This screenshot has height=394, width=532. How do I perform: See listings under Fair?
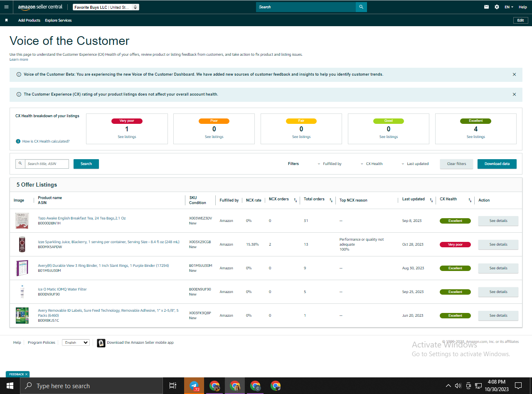click(x=301, y=137)
